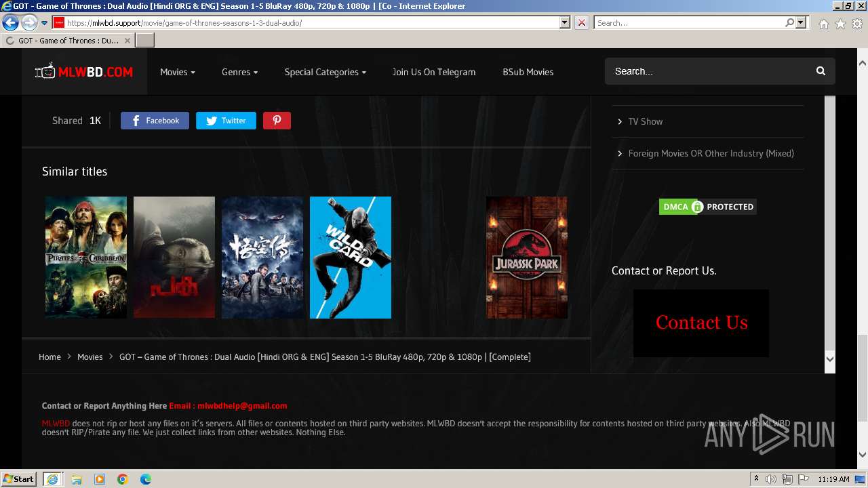
Task: Click the Contact Us banner
Action: tap(701, 323)
